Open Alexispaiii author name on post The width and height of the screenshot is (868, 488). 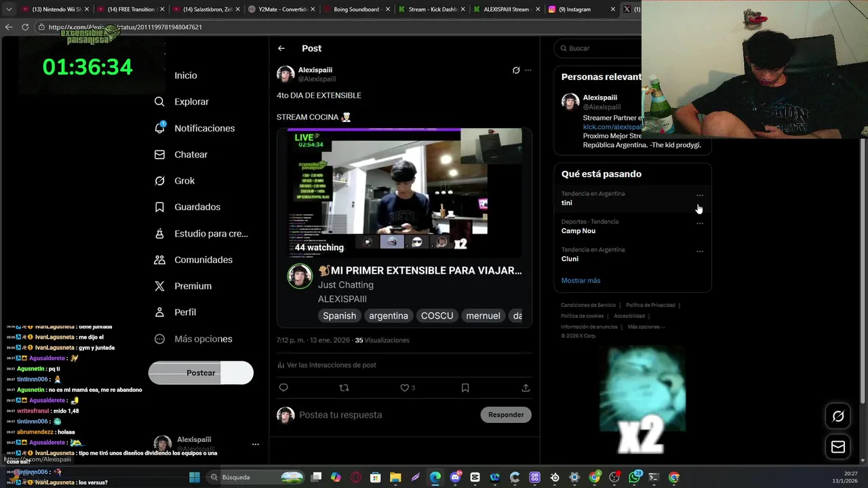tap(315, 70)
